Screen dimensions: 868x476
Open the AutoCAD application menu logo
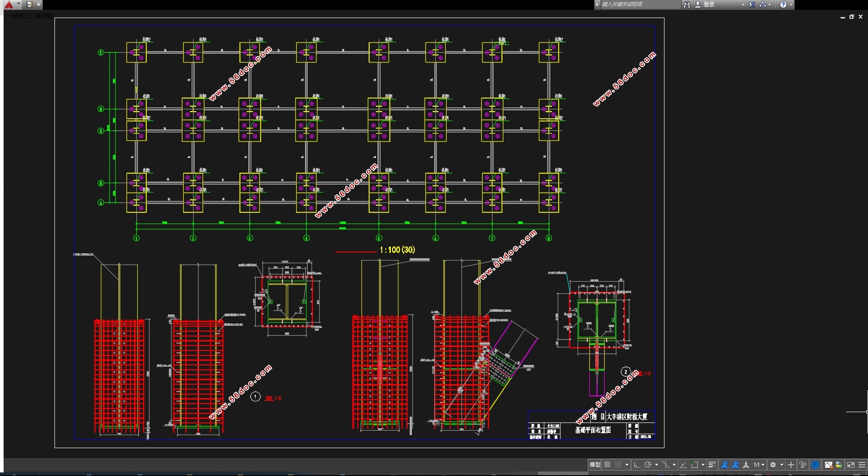pyautogui.click(x=9, y=4)
